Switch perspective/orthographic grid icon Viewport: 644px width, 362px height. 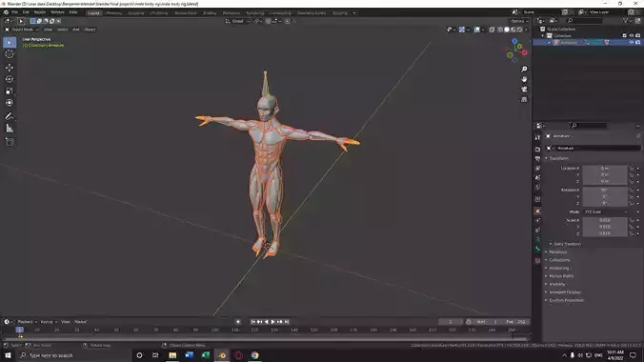pos(524,99)
